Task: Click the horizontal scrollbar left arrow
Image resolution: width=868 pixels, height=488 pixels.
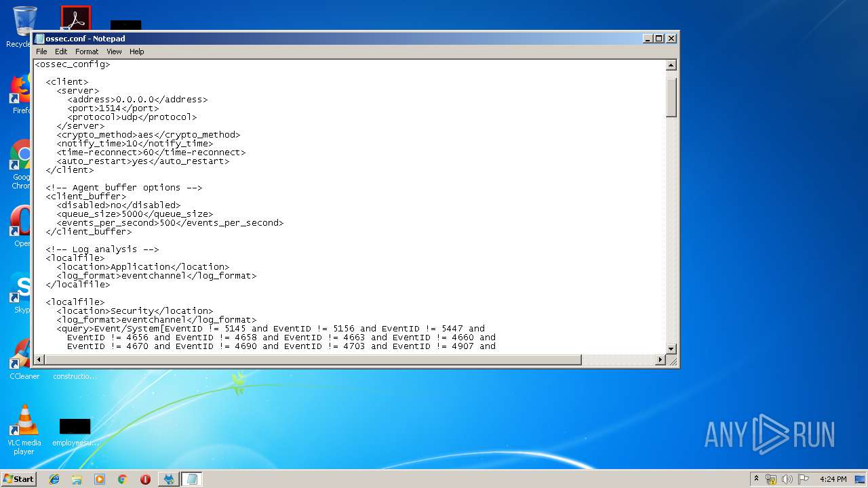Action: pos(39,360)
